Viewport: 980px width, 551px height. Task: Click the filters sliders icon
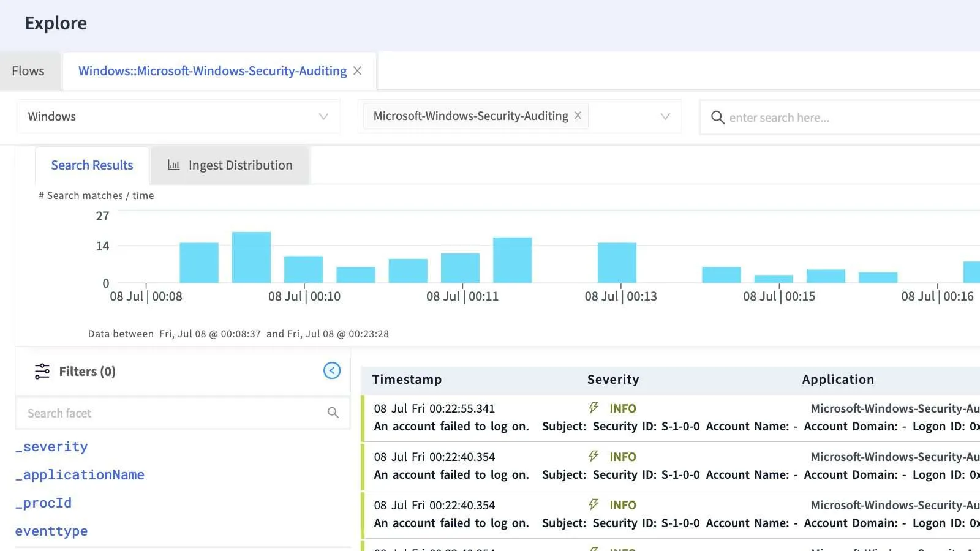(x=42, y=371)
